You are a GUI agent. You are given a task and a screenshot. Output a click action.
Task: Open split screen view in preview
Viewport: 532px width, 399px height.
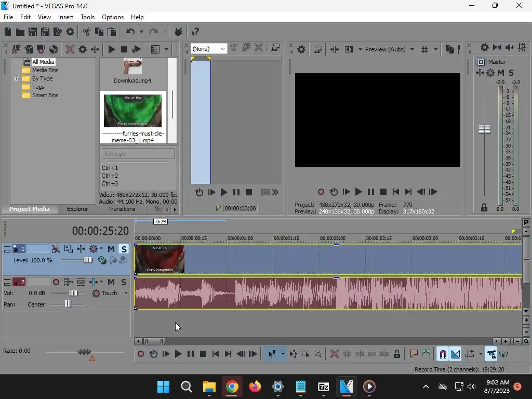349,49
